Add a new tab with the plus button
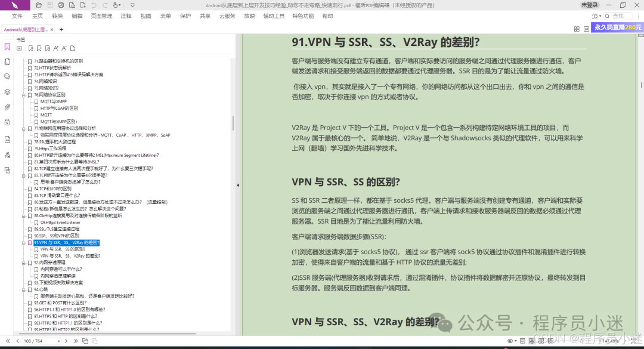 [x=61, y=30]
